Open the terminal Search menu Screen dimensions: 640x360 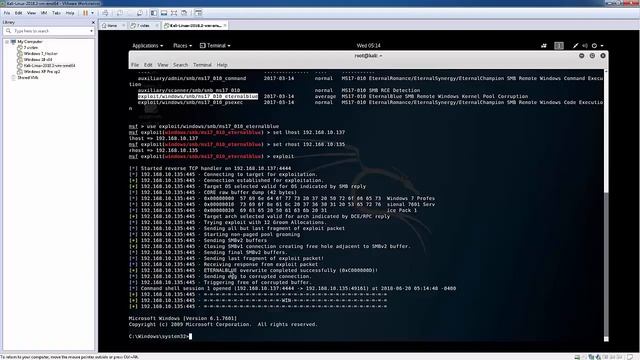coord(180,65)
